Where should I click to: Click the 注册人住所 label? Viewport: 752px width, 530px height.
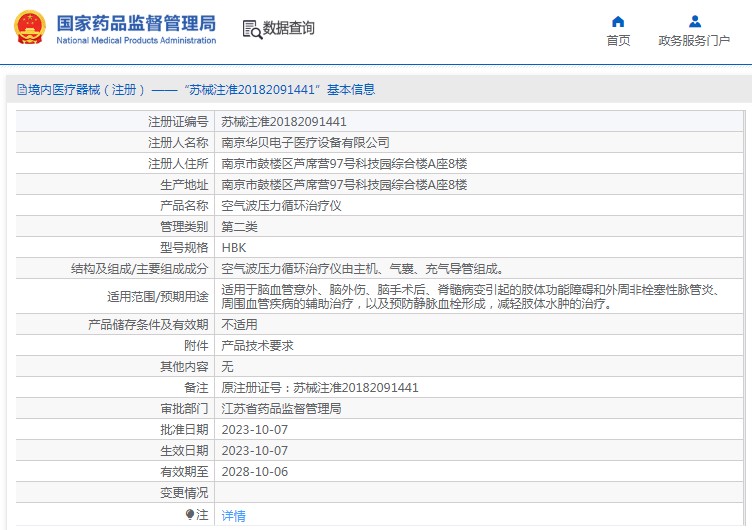[x=178, y=164]
